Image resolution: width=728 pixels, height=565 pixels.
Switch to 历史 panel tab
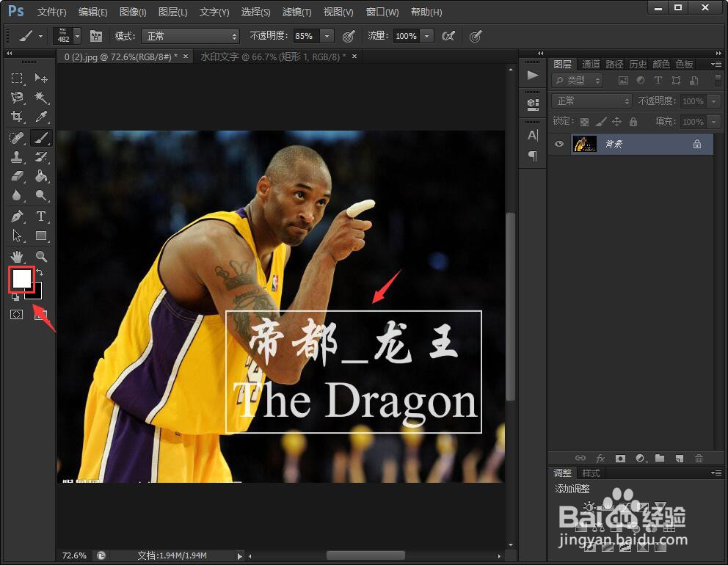coord(638,64)
